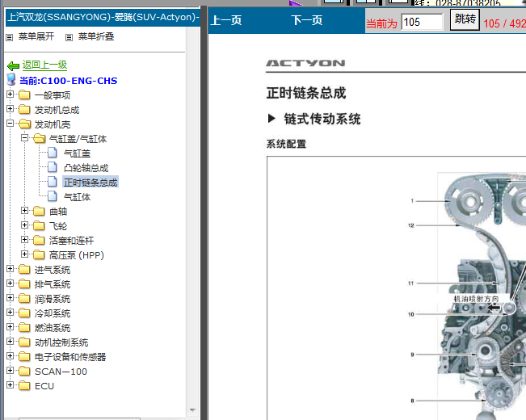Click the folder icon for 飞轮

click(39, 225)
